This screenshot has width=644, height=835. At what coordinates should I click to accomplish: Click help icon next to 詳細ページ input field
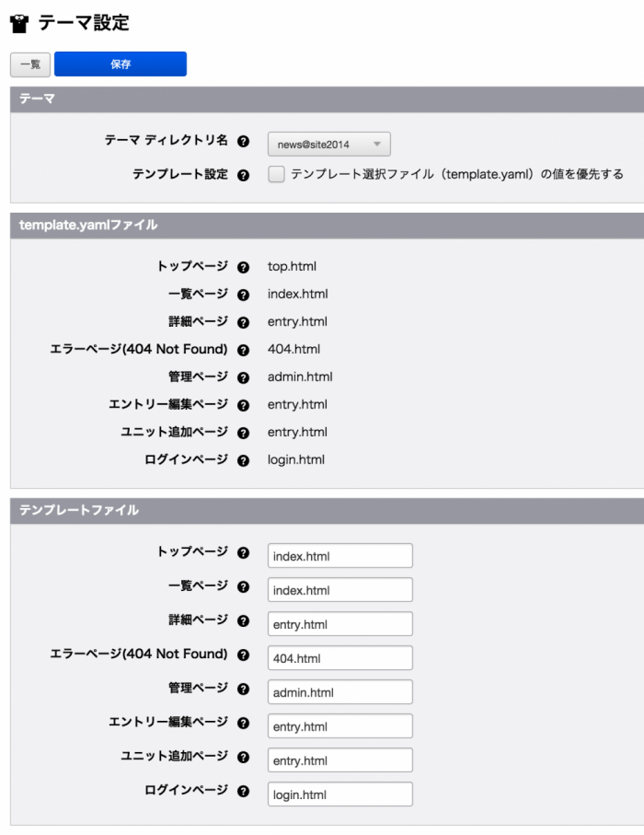(x=243, y=620)
